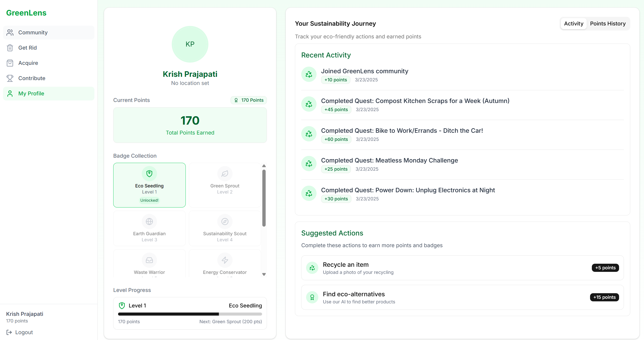Click the Eco Seedling shield badge icon

149,174
